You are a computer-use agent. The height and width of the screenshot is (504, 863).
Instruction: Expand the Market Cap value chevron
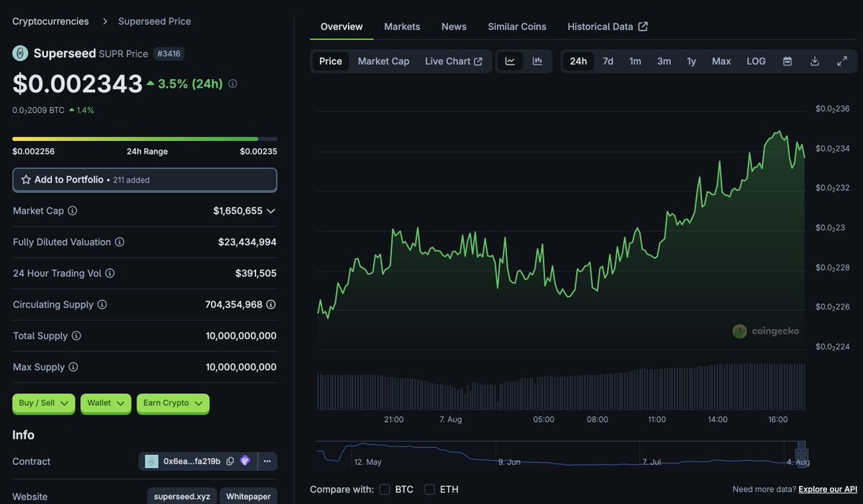(271, 211)
